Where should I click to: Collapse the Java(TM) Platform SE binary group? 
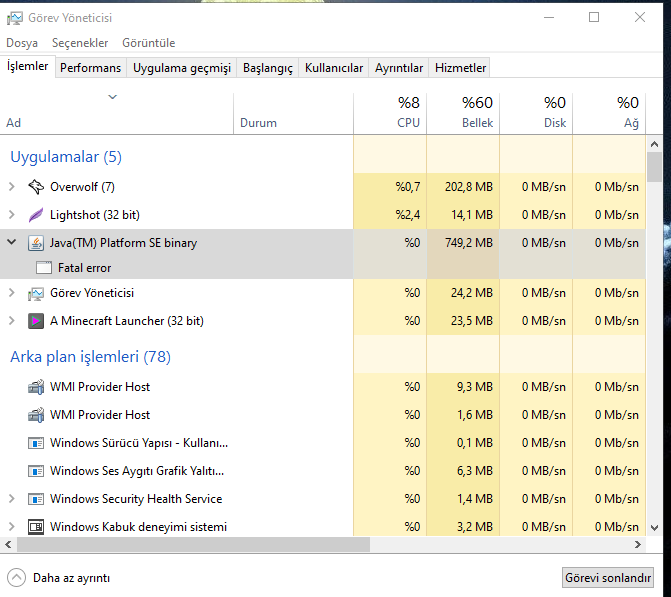[11, 243]
